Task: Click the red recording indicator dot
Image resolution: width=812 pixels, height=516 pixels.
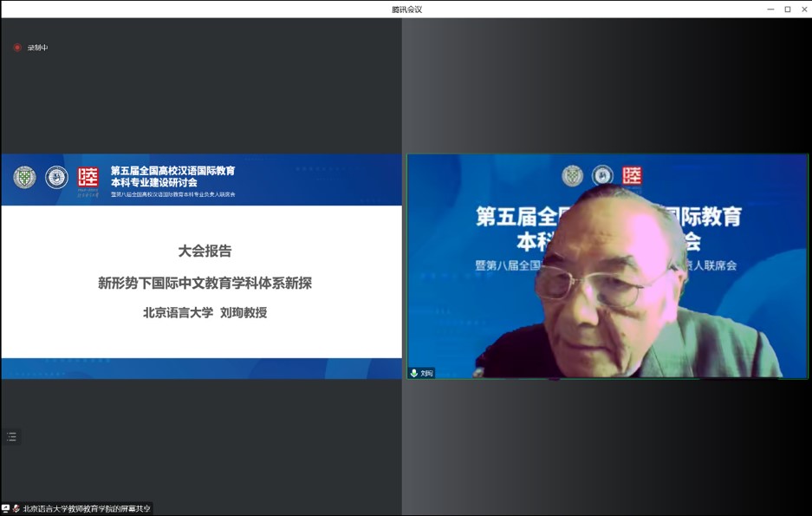Action: click(x=16, y=48)
